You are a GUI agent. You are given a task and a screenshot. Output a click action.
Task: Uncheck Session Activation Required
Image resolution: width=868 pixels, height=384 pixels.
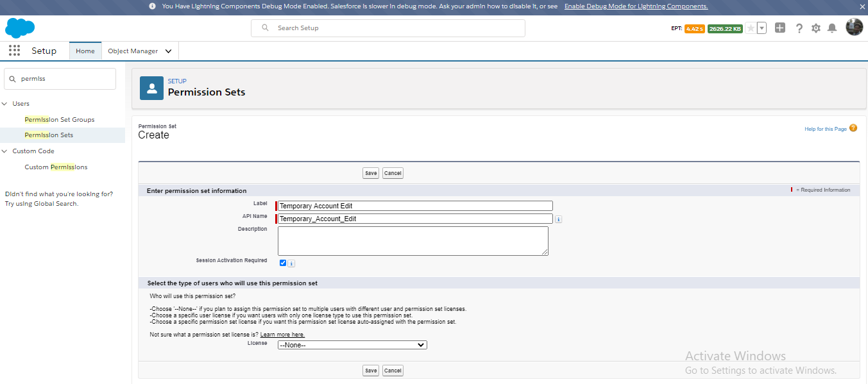tap(282, 262)
